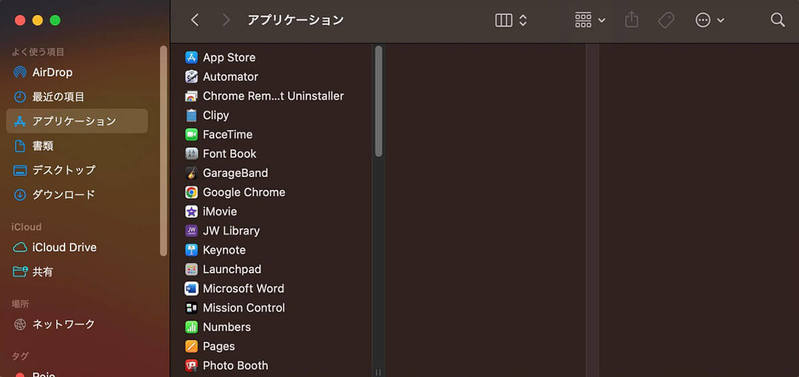Image resolution: width=799 pixels, height=377 pixels.
Task: Click the Microsoft Word icon
Action: [x=191, y=288]
